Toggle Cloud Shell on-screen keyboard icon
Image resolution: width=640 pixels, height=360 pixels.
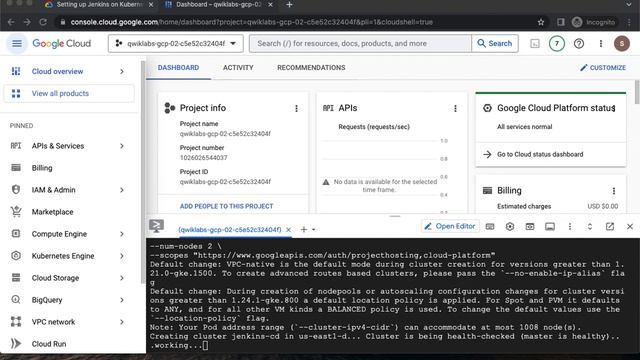pyautogui.click(x=490, y=227)
